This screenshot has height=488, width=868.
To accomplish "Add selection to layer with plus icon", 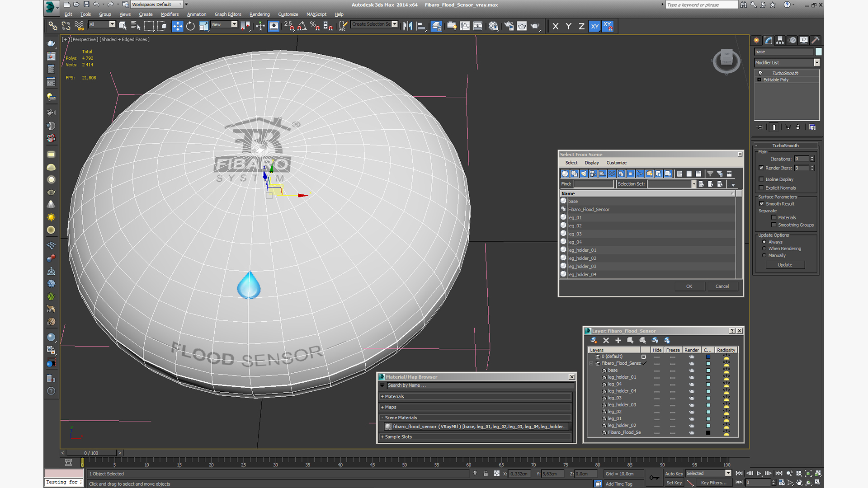I will pos(618,340).
